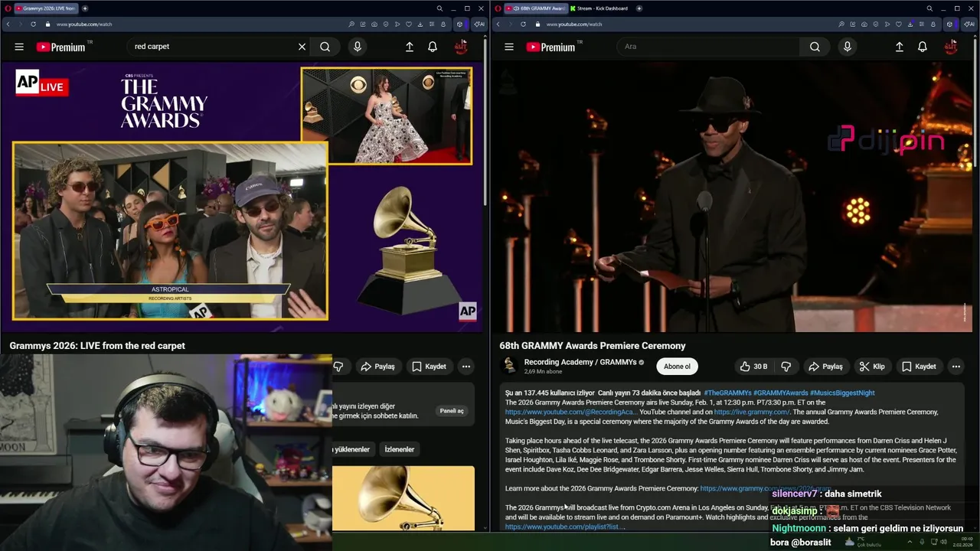
Task: Reload the page in left browser window
Action: (33, 24)
